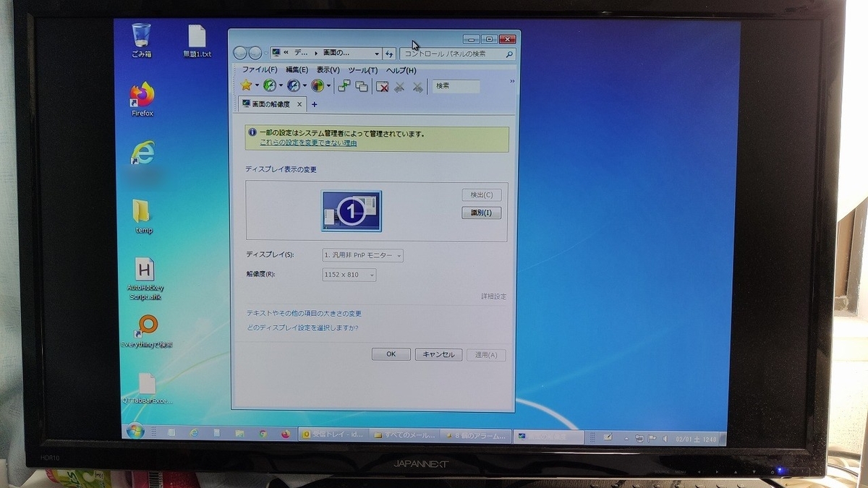Select the AutoHotkey Script.ahk desktop file
Screen dimensions: 868x488
point(145,279)
